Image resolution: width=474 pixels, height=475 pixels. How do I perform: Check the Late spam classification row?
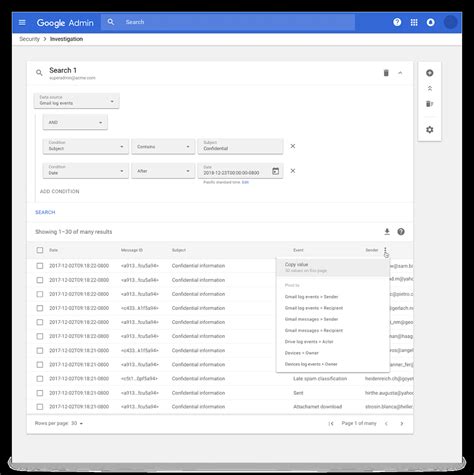tap(40, 379)
